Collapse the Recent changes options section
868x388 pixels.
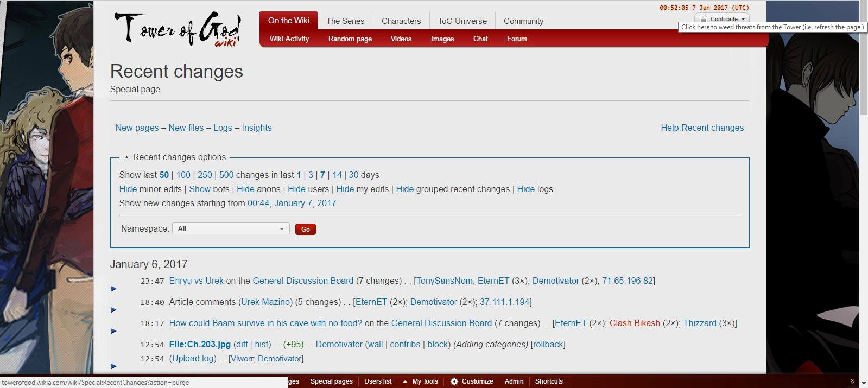[x=126, y=157]
